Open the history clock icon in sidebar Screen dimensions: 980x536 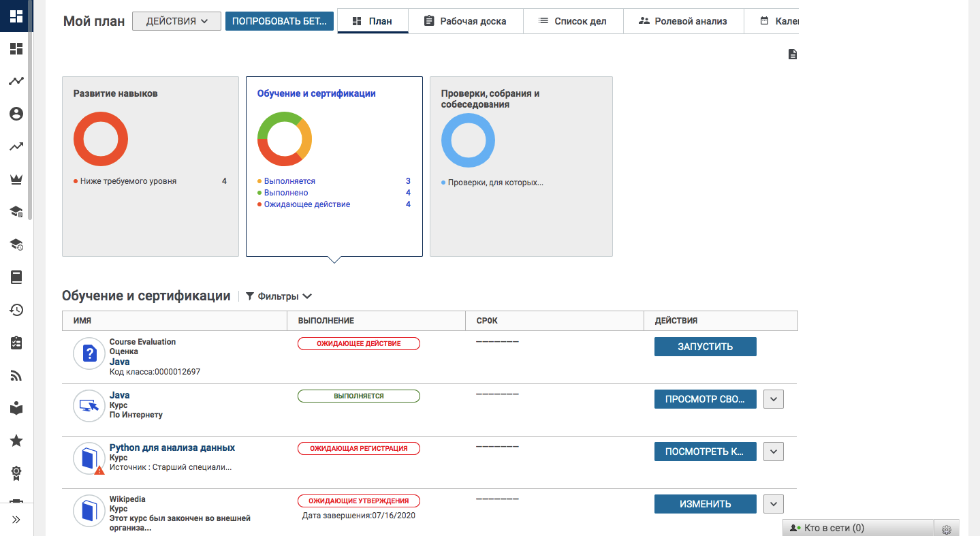click(x=16, y=310)
